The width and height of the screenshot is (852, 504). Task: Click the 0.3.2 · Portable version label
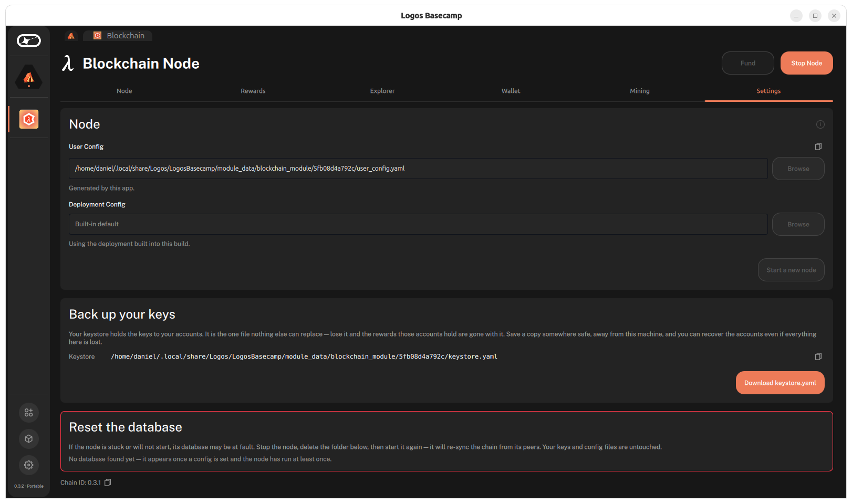pyautogui.click(x=29, y=486)
